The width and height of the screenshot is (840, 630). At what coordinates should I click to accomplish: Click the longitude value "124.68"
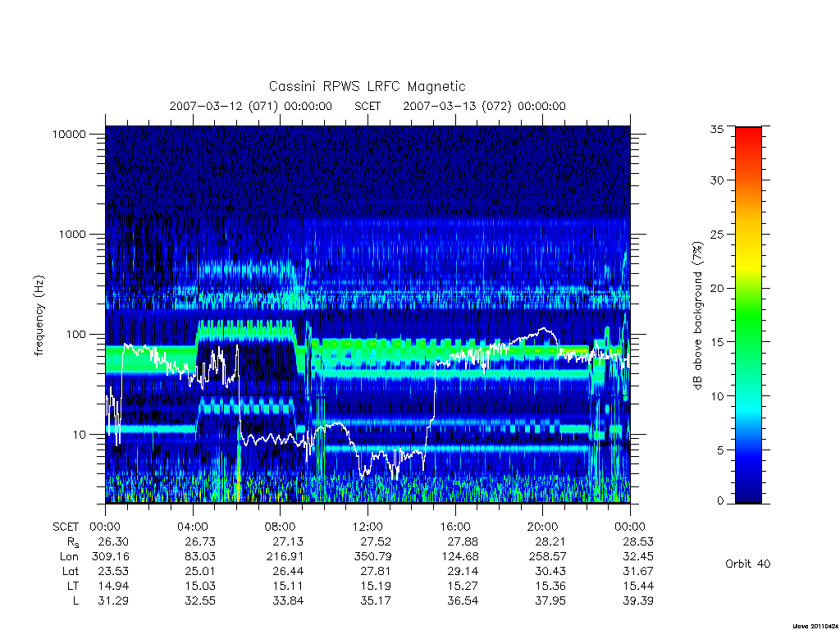tap(460, 557)
